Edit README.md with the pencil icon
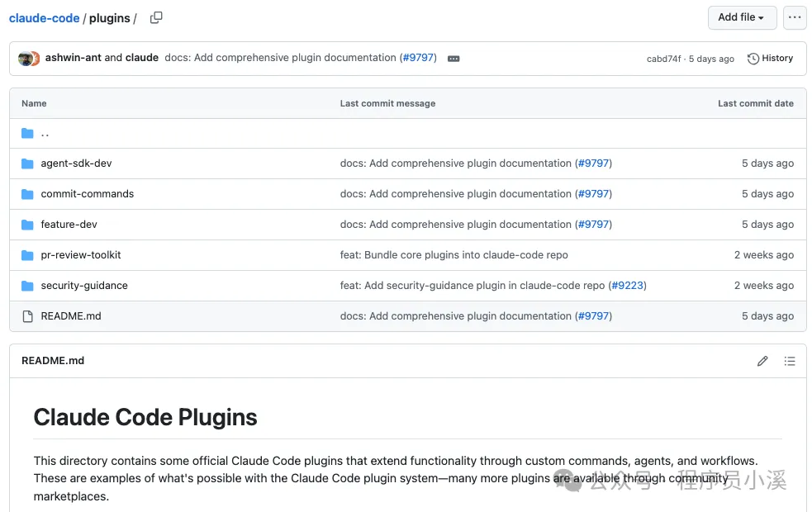Image resolution: width=812 pixels, height=512 pixels. [762, 361]
